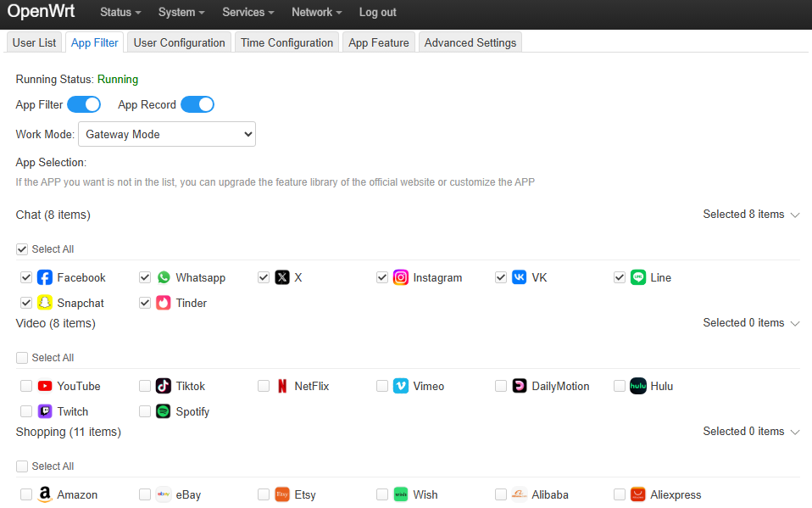Select the Time Configuration tab
812x508 pixels.
(286, 42)
